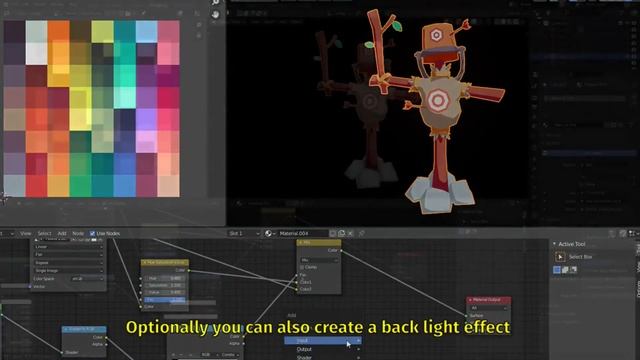Click the Surface socket on Material Output
Screen dimensions: 640x360
(467, 316)
